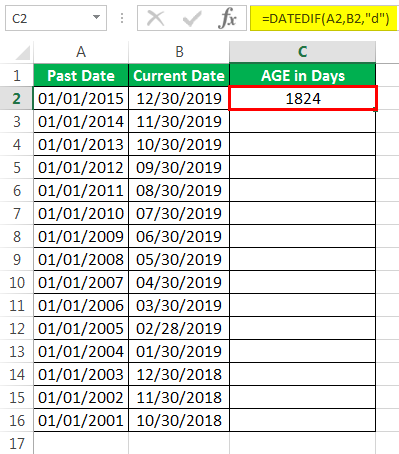Click the formula bar resize dots handle

tap(122, 18)
